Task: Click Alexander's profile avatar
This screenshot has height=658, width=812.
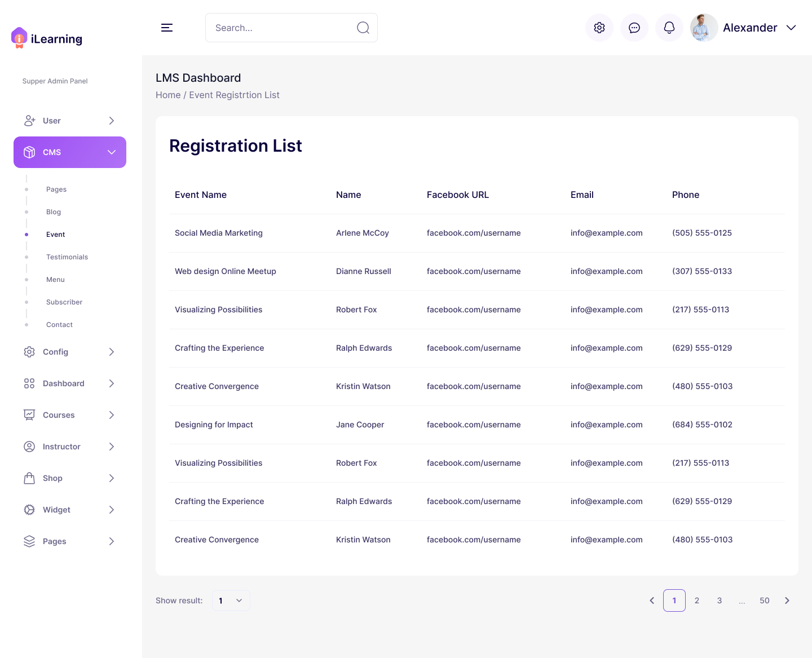Action: (x=704, y=27)
